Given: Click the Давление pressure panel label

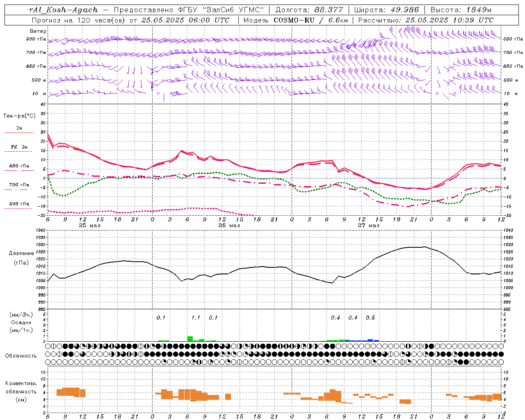Looking at the screenshot, I should click(x=21, y=253).
